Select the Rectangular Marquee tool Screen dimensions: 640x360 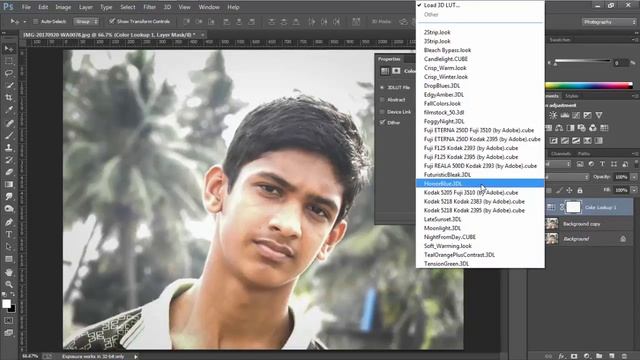click(9, 61)
